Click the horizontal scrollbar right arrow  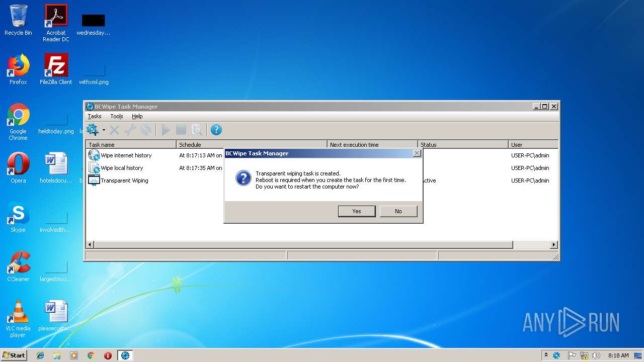point(554,245)
